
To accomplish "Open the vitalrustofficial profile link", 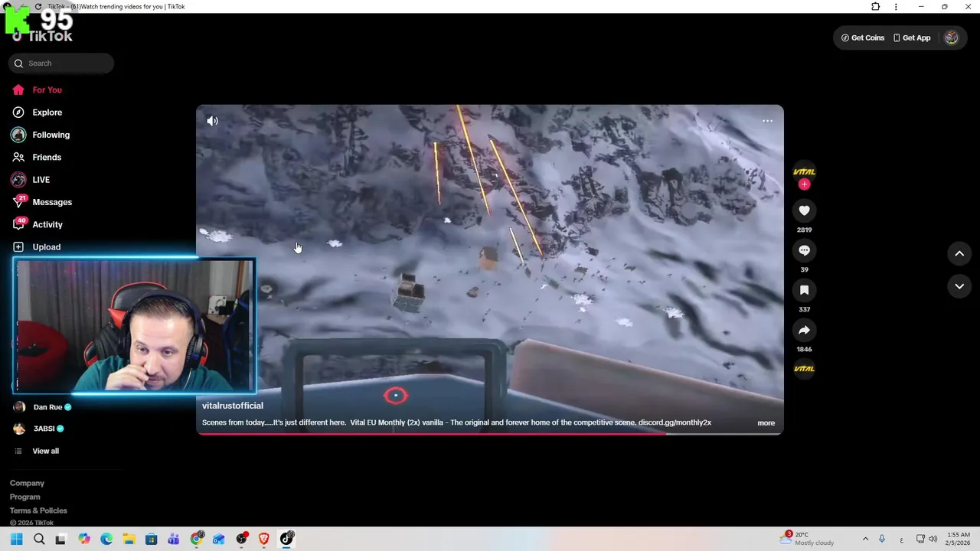I will (233, 406).
